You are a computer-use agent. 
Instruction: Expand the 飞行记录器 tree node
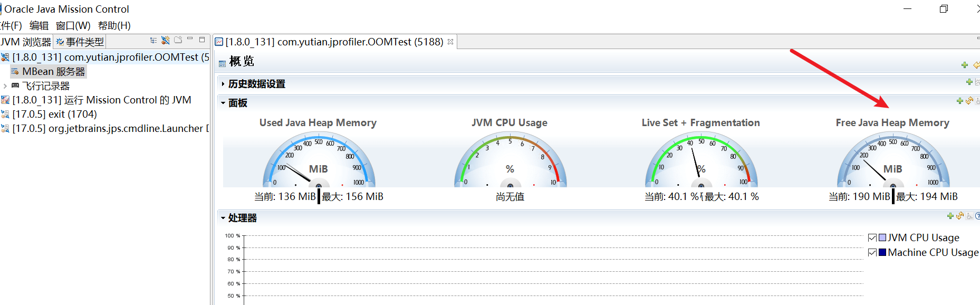coord(5,86)
